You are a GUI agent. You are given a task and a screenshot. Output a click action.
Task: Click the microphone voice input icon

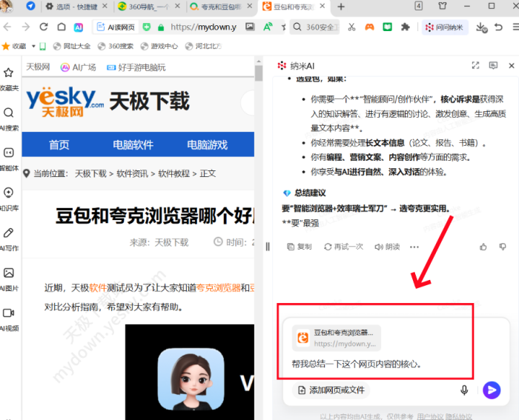(464, 390)
